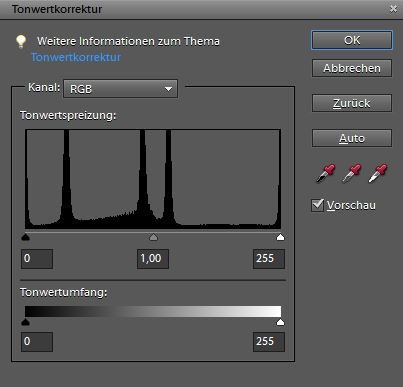Screen dimensions: 403x387
Task: Confirm with the OK button
Action: coord(352,40)
